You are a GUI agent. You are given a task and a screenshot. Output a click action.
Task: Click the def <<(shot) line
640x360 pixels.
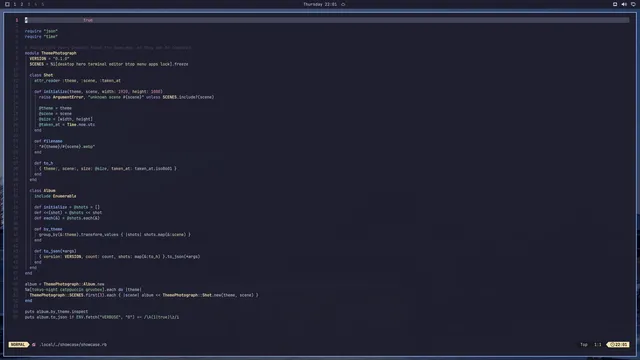click(68, 213)
